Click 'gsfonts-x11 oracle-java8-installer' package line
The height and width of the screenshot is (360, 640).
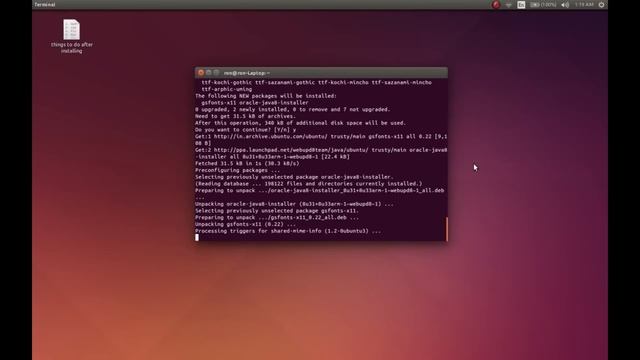(255, 103)
